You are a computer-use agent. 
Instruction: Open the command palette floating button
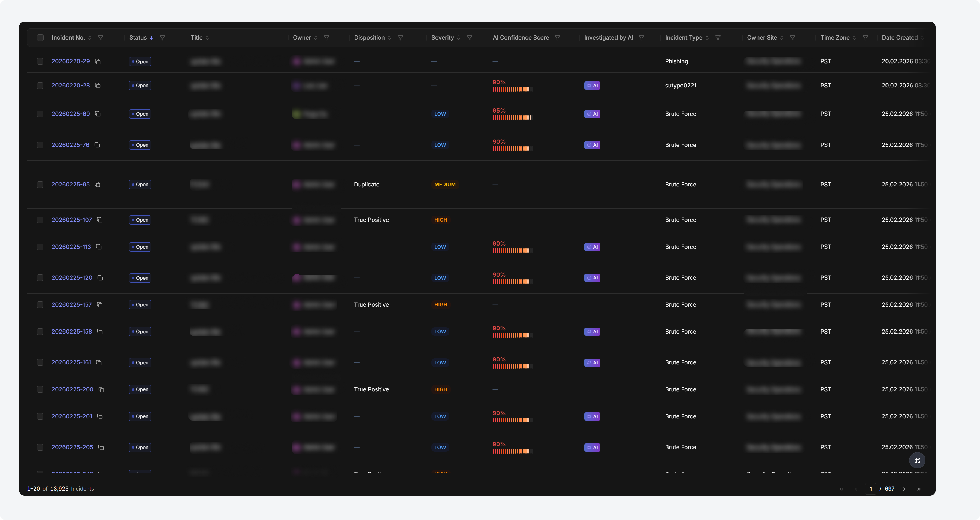tap(917, 460)
